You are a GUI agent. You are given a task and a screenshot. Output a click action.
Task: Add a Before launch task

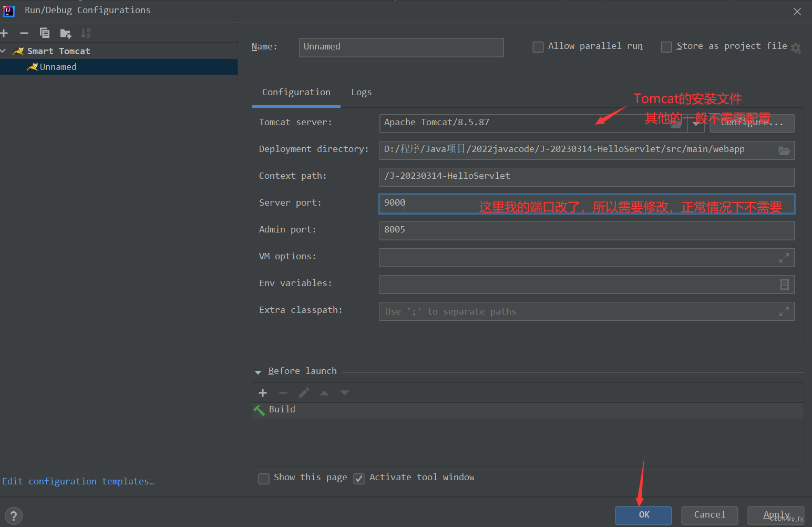[x=263, y=393]
